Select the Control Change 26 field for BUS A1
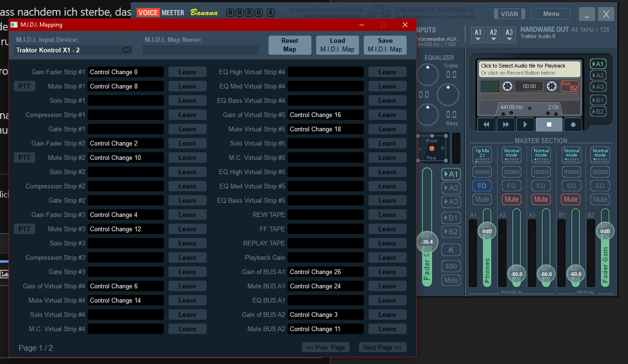The width and height of the screenshot is (628, 364). (x=326, y=272)
